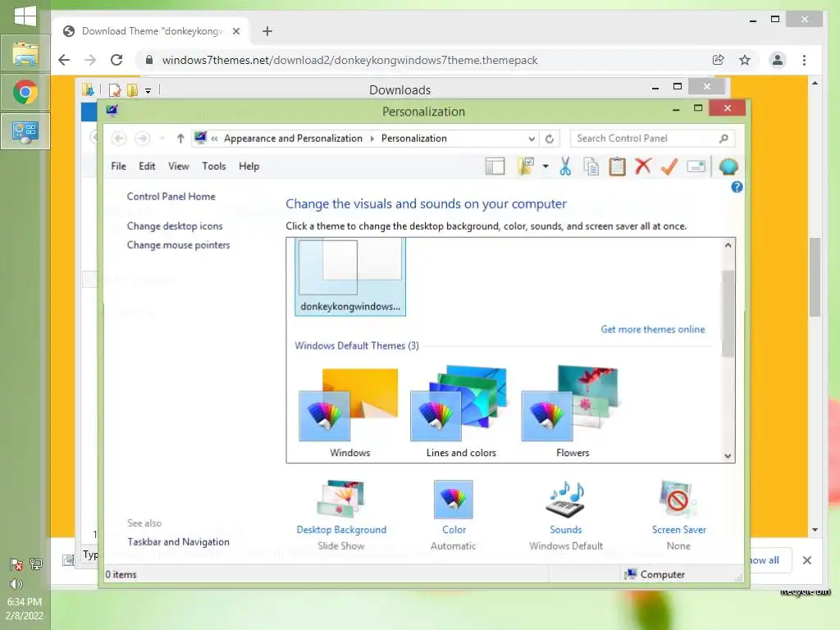Click the Windows Start button

(25, 16)
